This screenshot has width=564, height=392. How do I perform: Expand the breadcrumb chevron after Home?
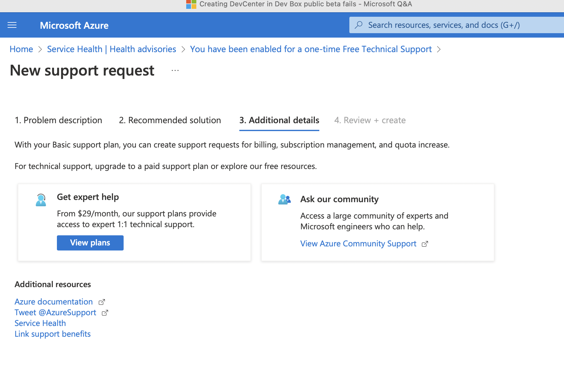(40, 49)
